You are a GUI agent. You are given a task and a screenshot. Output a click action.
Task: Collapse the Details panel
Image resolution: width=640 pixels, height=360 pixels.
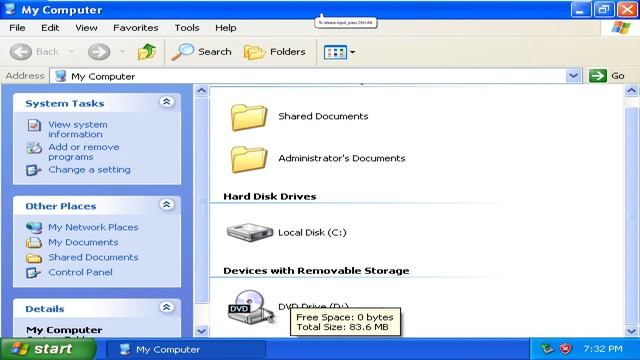click(x=167, y=307)
